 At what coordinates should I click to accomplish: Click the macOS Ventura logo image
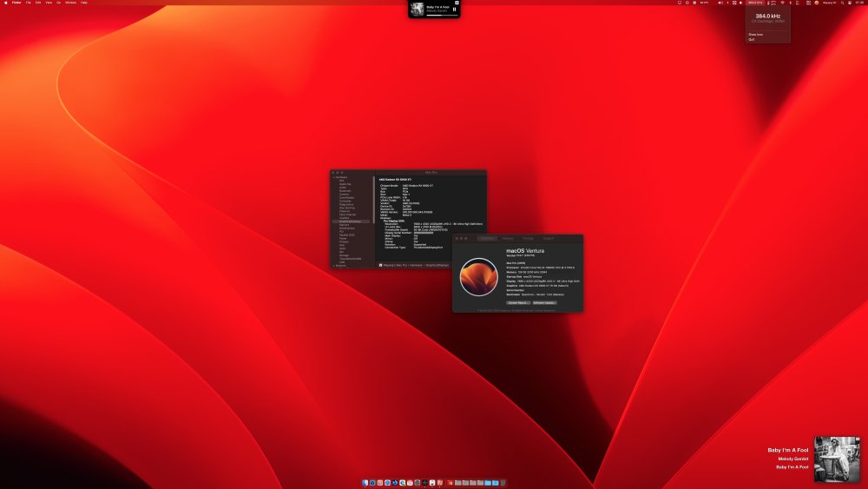(479, 276)
